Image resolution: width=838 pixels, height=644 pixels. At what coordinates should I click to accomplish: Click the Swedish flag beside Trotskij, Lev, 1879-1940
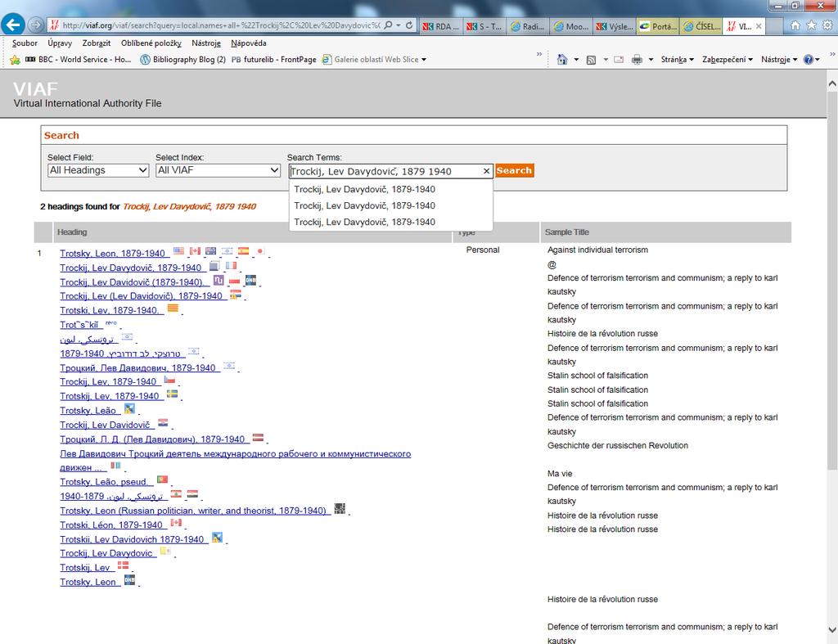[172, 394]
